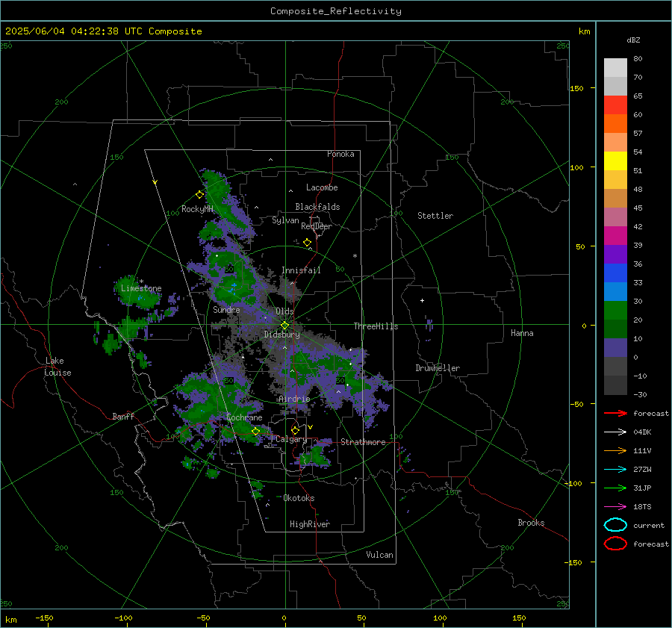The image size is (672, 628).
Task: Click the green 31JP arrow legend icon
Action: (615, 488)
